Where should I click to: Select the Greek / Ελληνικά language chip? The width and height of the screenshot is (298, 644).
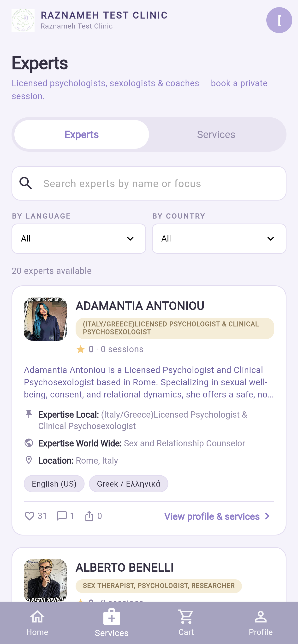(128, 484)
